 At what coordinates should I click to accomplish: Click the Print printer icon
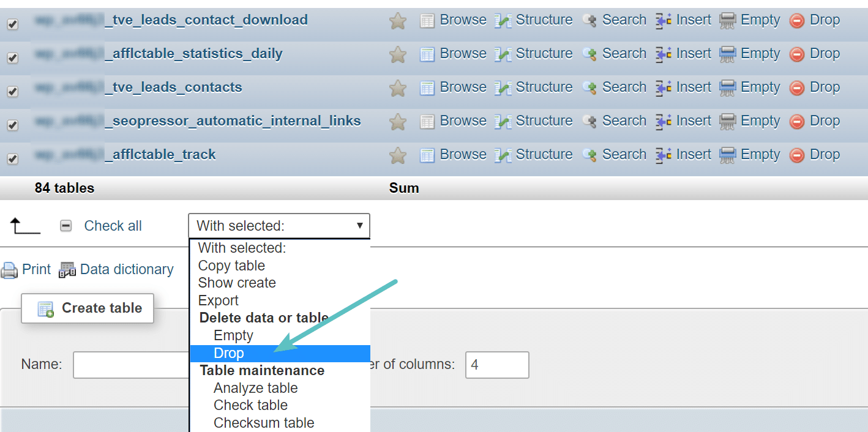[9, 270]
